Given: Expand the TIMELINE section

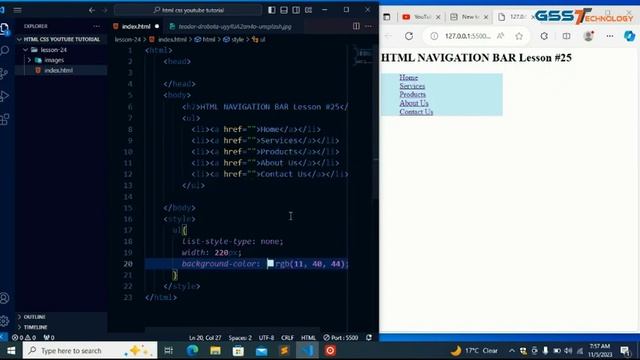Looking at the screenshot, I should click(x=35, y=327).
